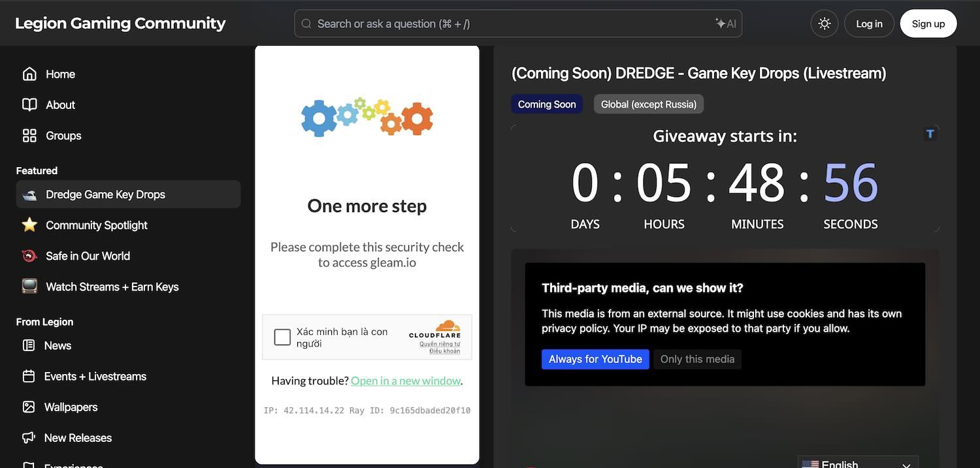
Task: Click the Coming Soon tag
Action: click(x=547, y=104)
